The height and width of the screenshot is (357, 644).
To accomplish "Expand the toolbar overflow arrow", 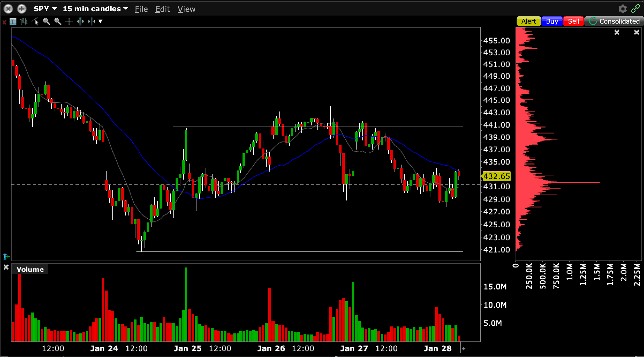I will (x=101, y=21).
